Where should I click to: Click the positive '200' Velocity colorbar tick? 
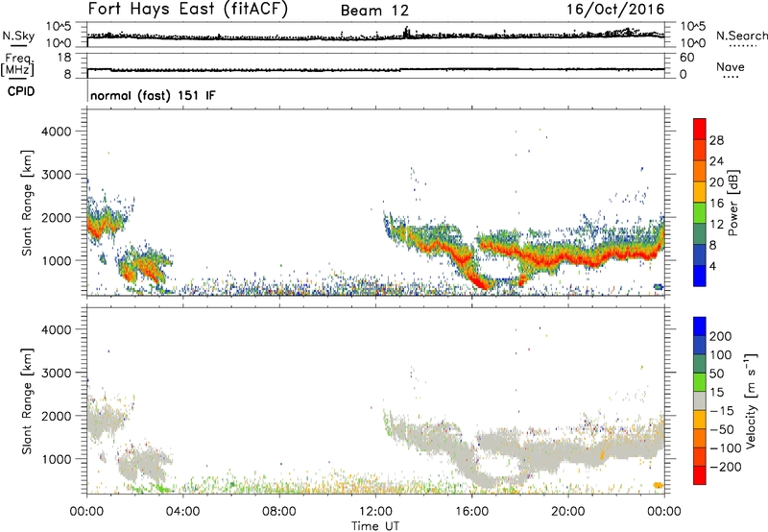pyautogui.click(x=721, y=336)
